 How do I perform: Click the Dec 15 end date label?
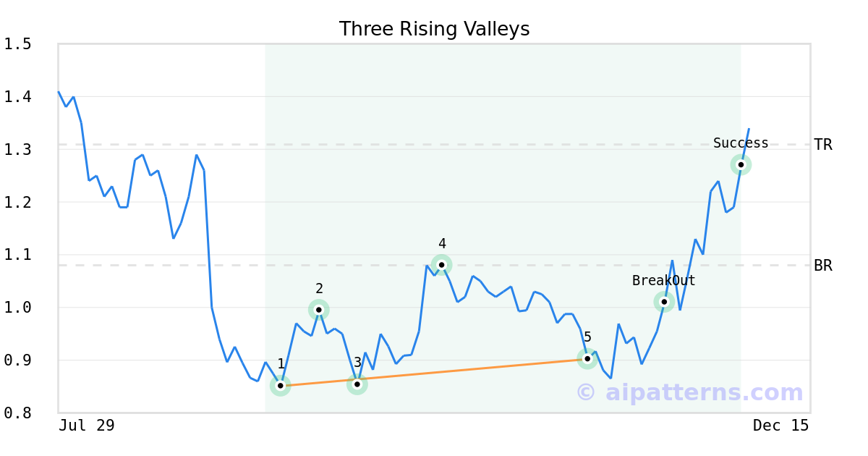(780, 426)
